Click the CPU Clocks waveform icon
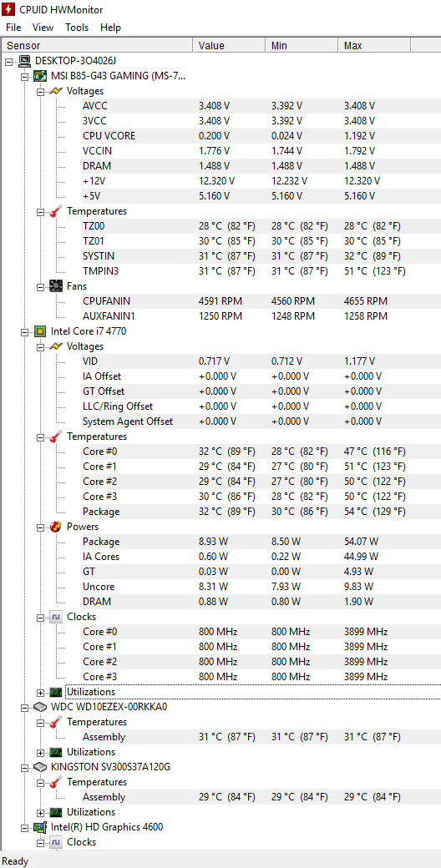 coord(55,617)
